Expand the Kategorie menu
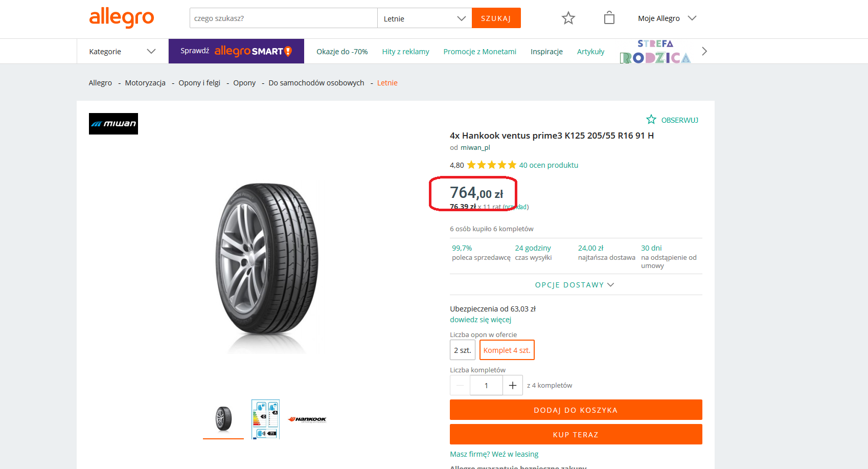Screen dimensions: 868x469 (122, 52)
